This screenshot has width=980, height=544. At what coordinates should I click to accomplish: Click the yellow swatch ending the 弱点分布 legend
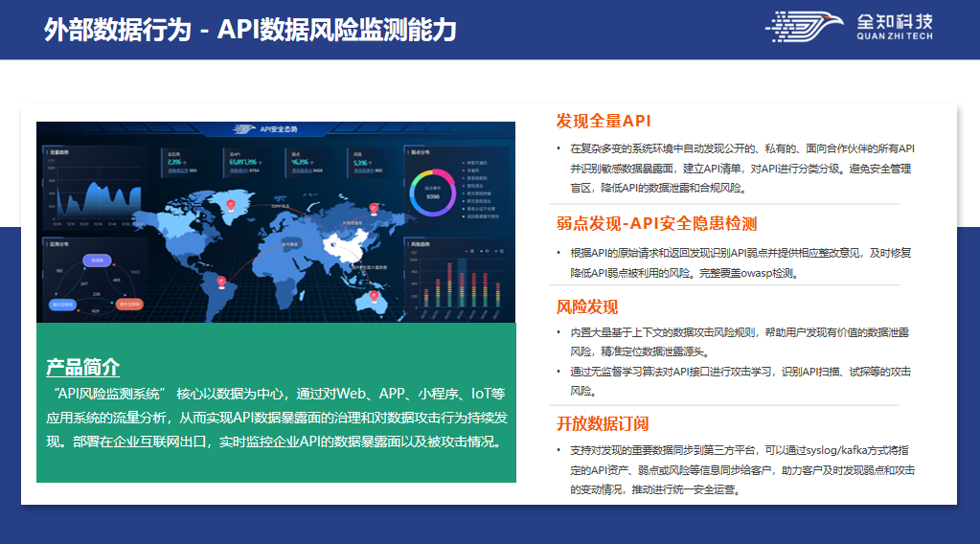pyautogui.click(x=463, y=216)
